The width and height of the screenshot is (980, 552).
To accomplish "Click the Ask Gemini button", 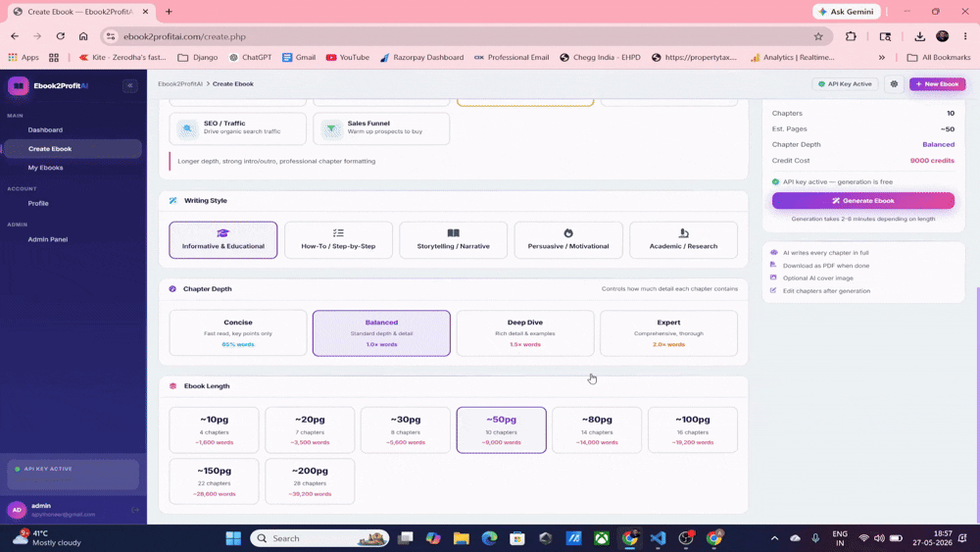I will pos(847,11).
